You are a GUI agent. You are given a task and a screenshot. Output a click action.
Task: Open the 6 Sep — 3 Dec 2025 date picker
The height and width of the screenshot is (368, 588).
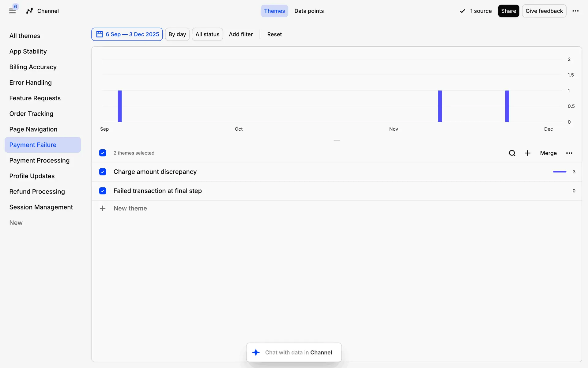pos(127,34)
